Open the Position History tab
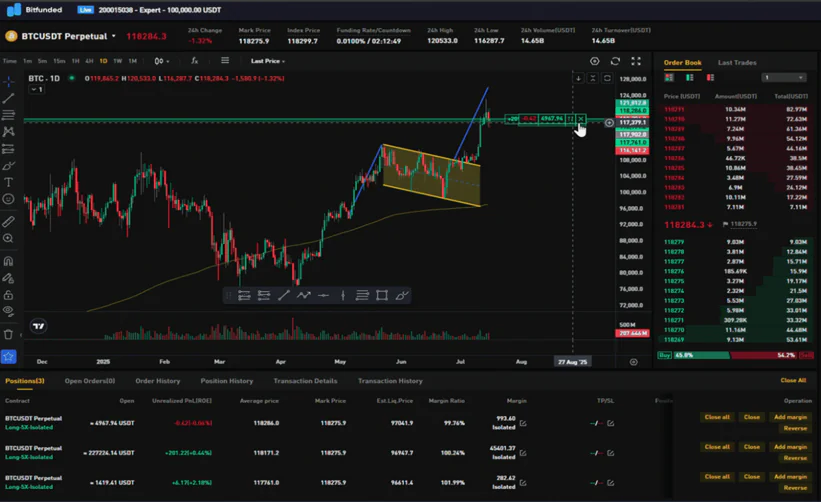This screenshot has width=821, height=502. coord(227,381)
